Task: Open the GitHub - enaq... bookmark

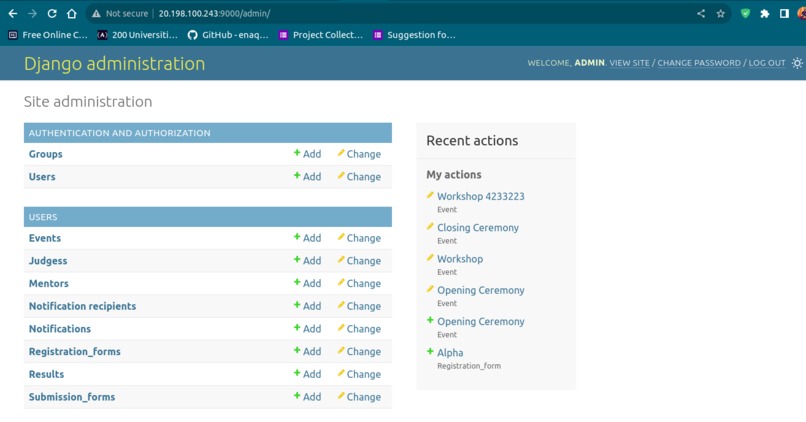Action: pos(228,35)
